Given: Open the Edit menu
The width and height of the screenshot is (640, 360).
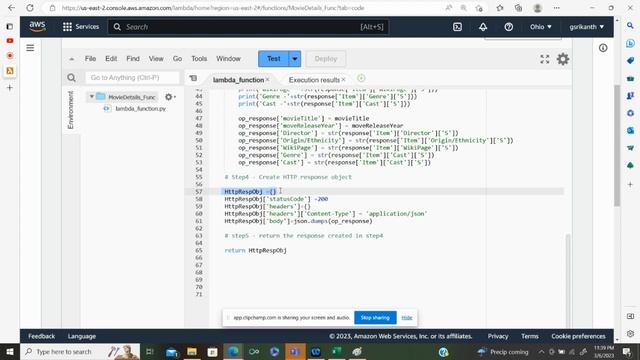Looking at the screenshot, I should click(111, 59).
